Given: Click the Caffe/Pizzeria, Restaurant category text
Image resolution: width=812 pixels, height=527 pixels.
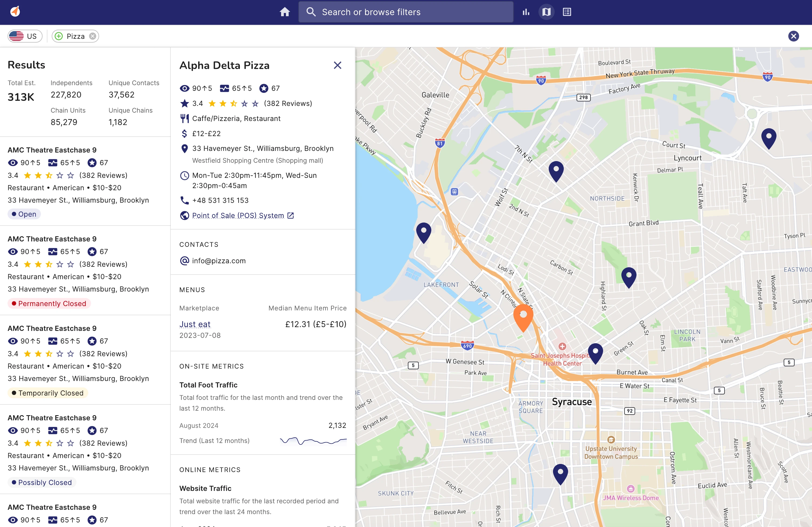Looking at the screenshot, I should pos(236,119).
